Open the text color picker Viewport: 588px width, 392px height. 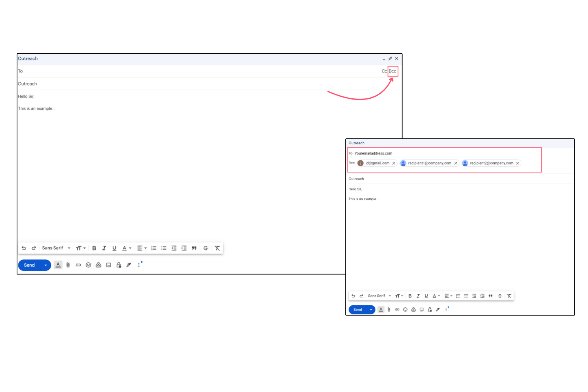point(125,248)
